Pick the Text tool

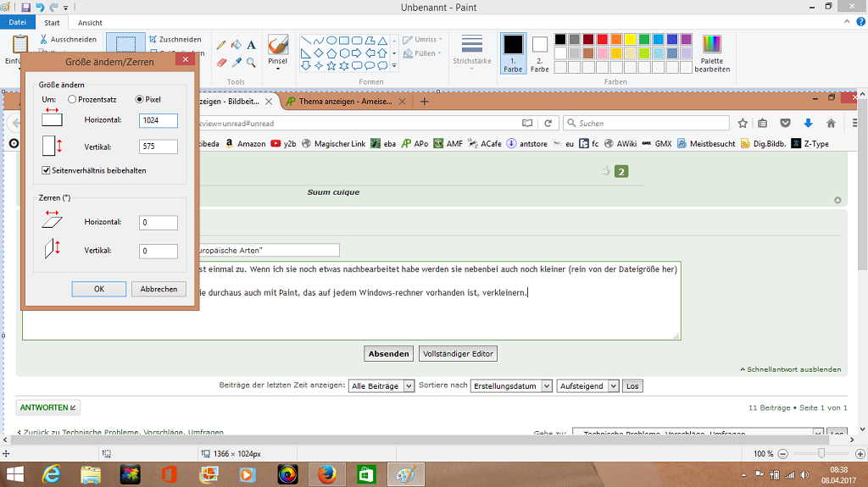(252, 45)
